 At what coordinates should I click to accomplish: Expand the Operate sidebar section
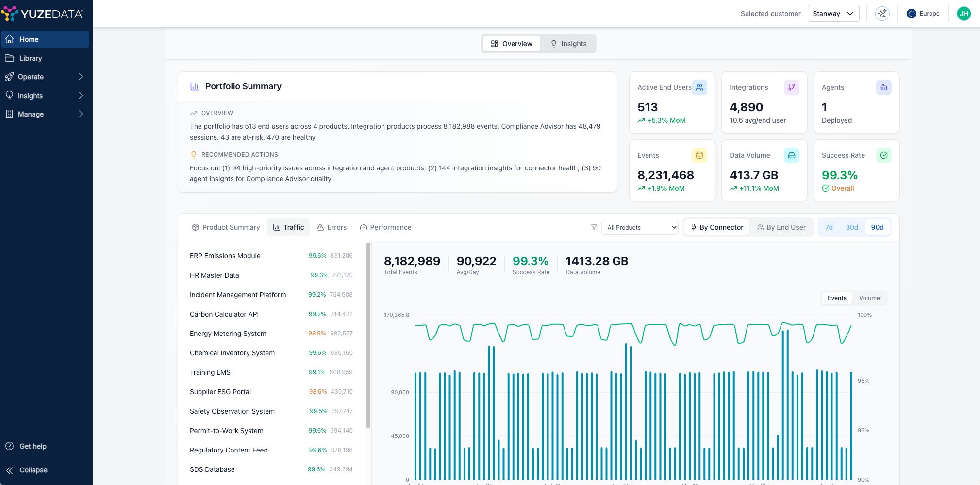[x=45, y=77]
